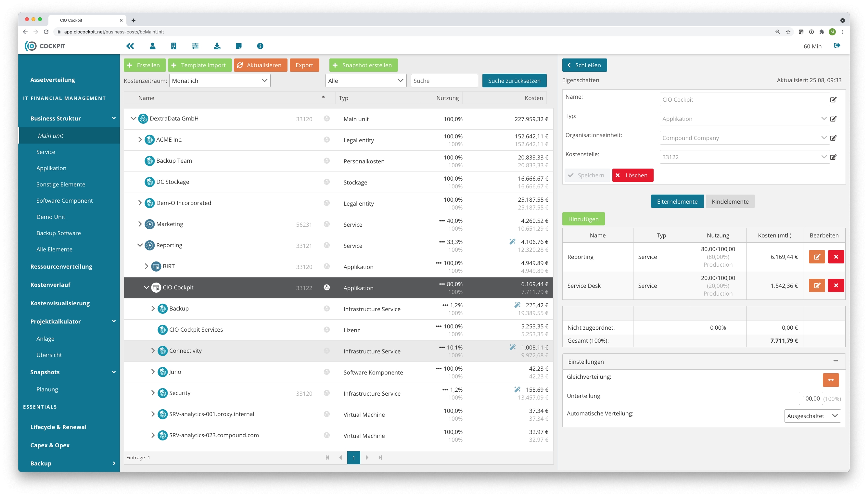
Task: Open the Automatische Verteilung Ausgeschaltet dropdown
Action: tap(812, 416)
